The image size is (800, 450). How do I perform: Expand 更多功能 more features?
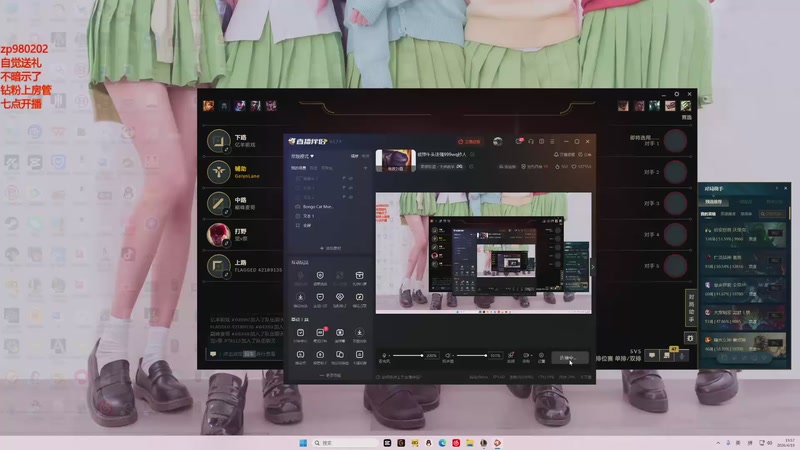pos(330,375)
